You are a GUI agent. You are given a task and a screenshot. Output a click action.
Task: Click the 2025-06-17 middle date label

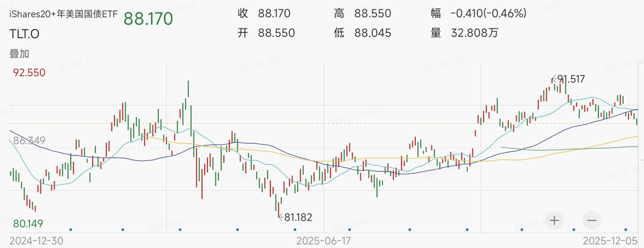click(324, 241)
